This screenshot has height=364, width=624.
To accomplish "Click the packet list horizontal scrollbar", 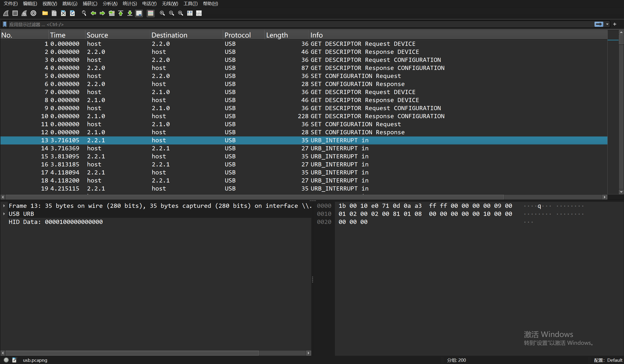I will click(254, 197).
